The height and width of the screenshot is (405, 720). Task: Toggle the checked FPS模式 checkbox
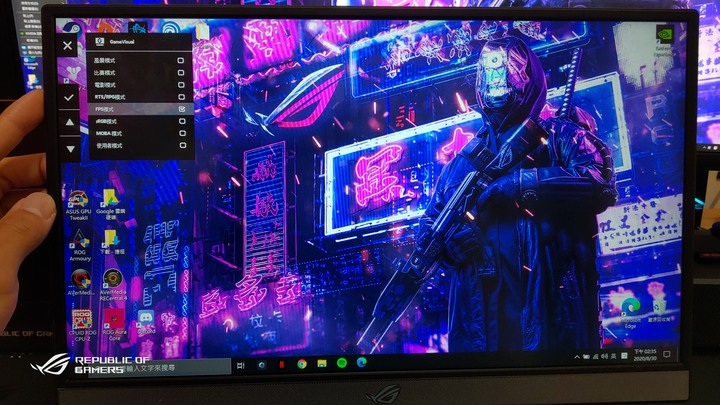tap(182, 109)
